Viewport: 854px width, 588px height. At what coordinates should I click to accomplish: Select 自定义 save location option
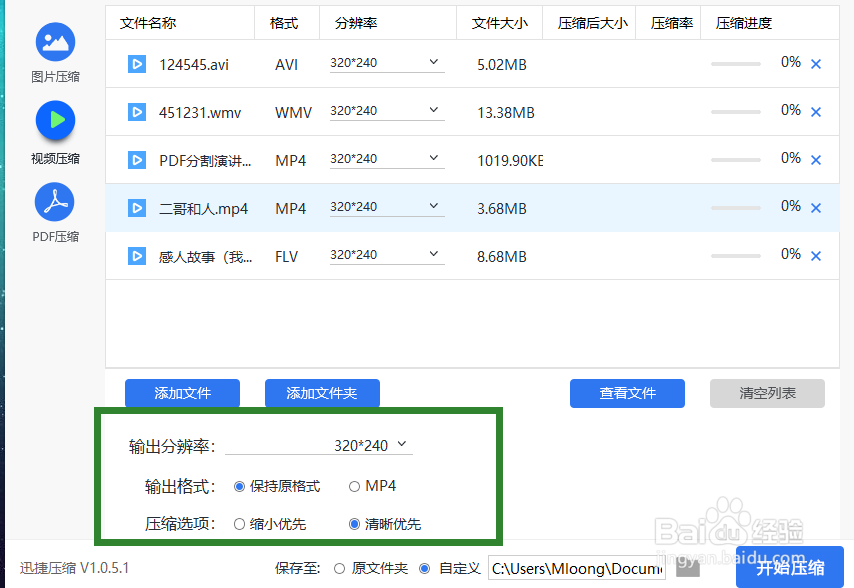425,568
